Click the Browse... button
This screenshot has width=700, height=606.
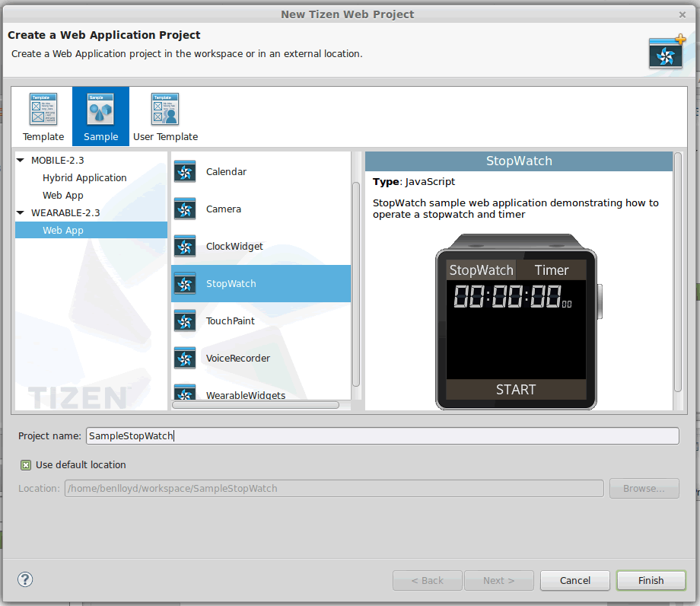644,489
